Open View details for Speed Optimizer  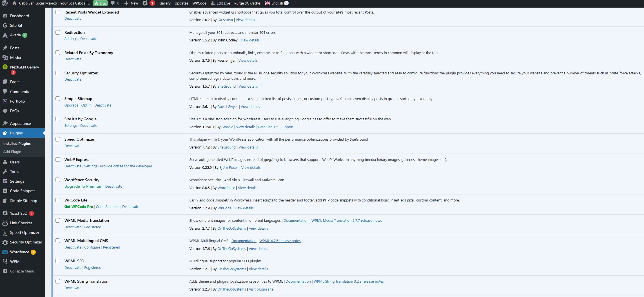tap(248, 147)
